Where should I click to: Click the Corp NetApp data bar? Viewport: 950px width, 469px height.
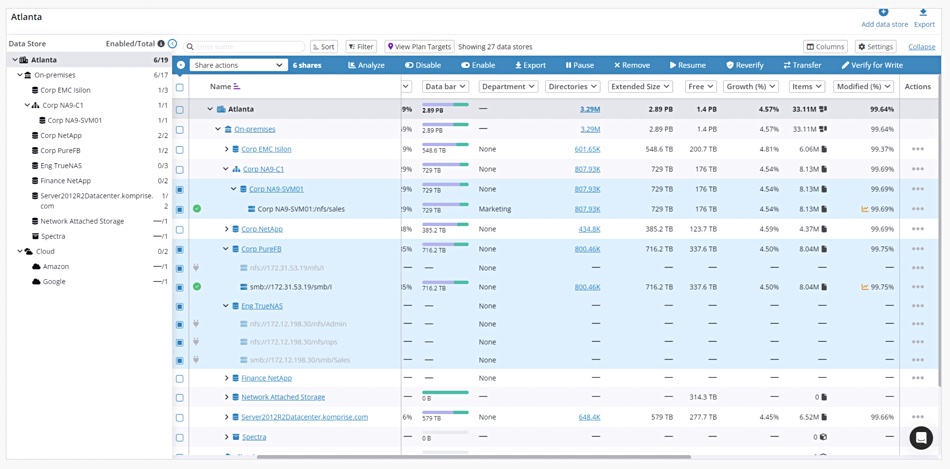pyautogui.click(x=445, y=224)
